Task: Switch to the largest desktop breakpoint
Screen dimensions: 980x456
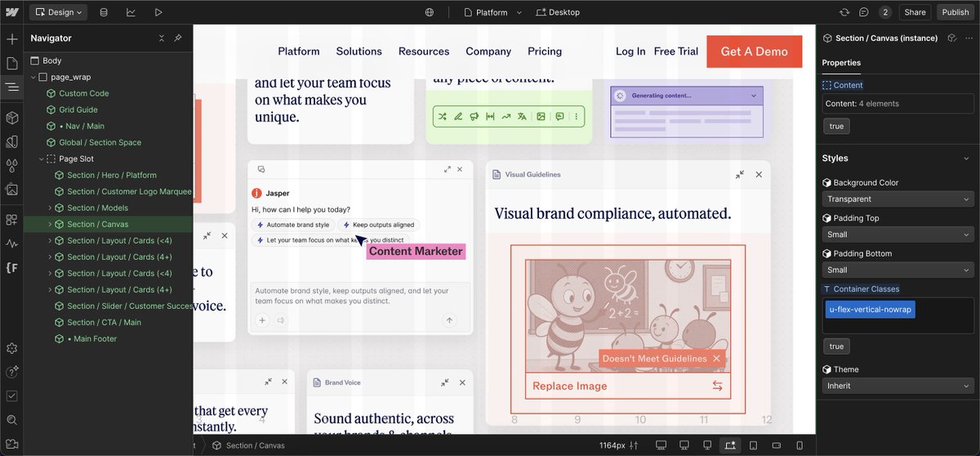Action: pos(661,445)
